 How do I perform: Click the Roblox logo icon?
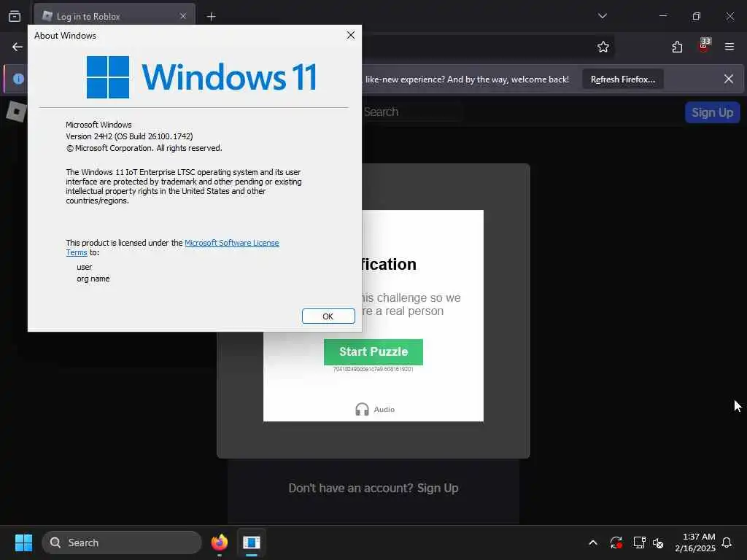(16, 112)
